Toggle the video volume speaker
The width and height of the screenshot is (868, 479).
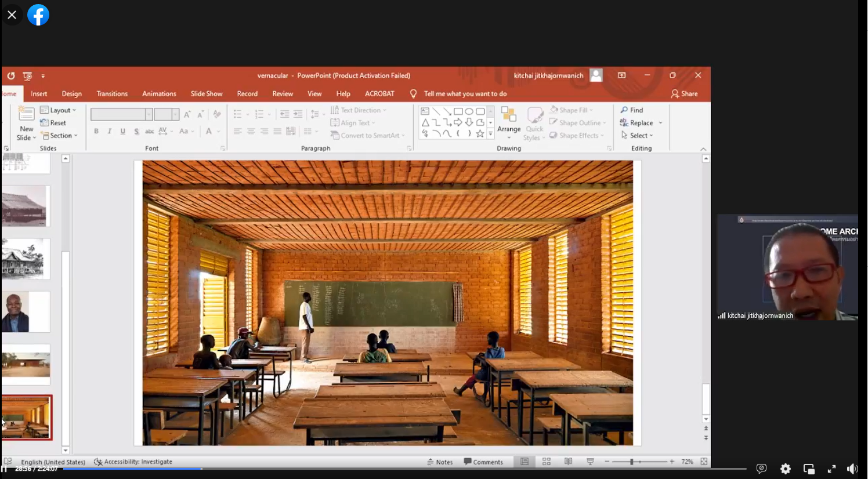pos(852,469)
